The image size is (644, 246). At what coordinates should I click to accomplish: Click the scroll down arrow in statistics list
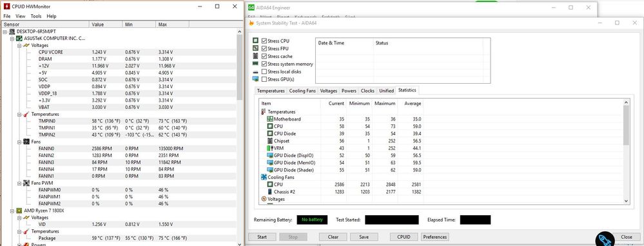click(x=626, y=201)
